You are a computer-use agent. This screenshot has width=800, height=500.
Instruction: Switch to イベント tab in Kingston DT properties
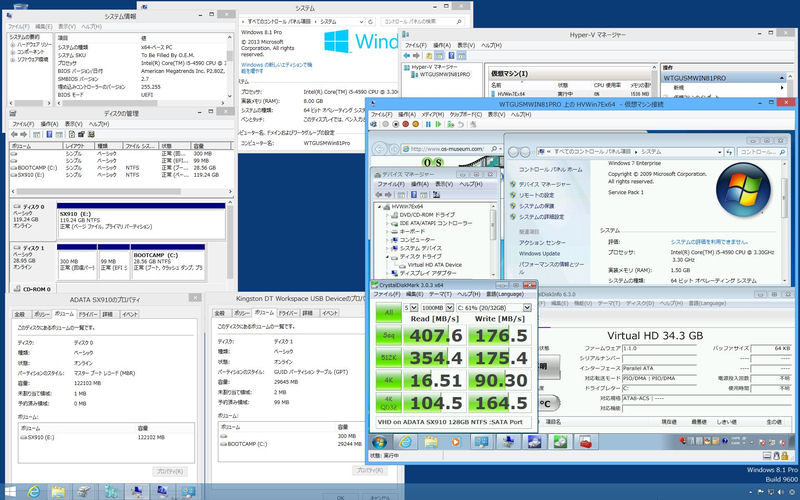coord(330,313)
